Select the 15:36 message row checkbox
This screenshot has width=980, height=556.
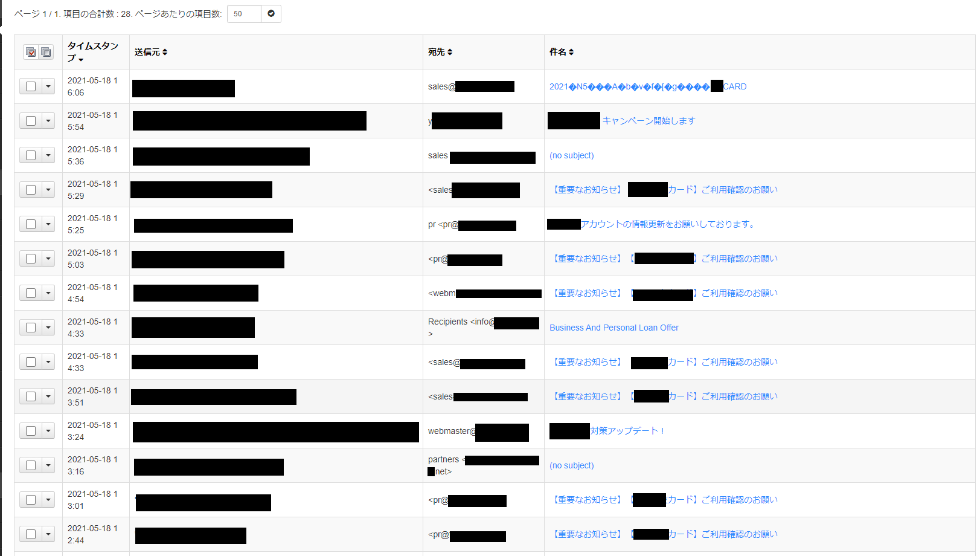[x=31, y=155]
